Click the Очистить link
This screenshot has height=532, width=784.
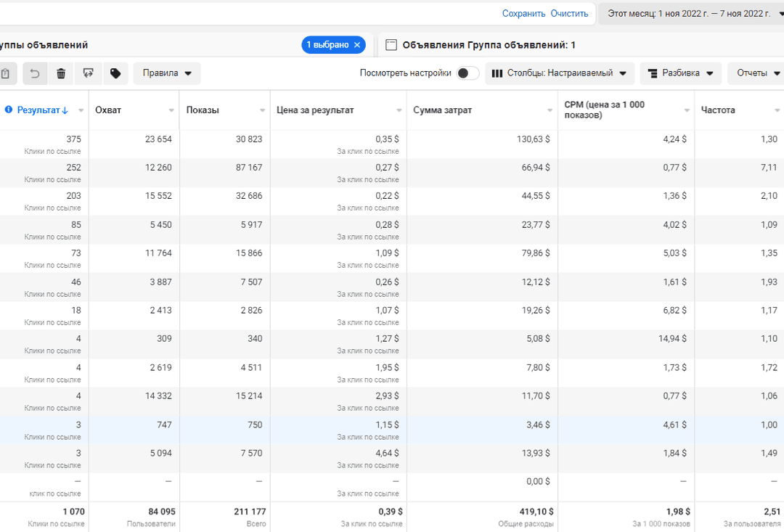tap(569, 14)
